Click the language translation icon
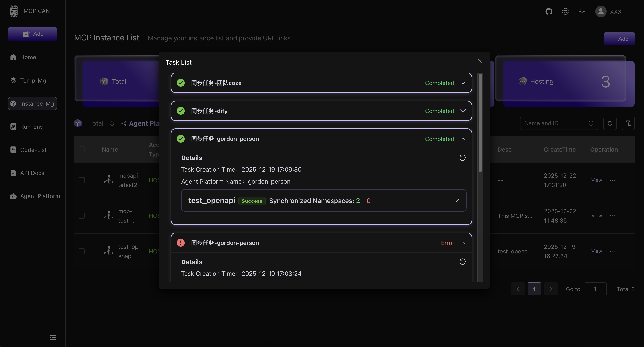This screenshot has width=644, height=347. (x=565, y=11)
